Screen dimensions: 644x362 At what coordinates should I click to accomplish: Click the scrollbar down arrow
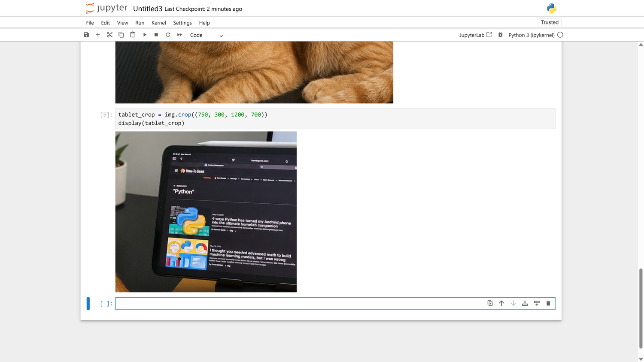(641, 359)
